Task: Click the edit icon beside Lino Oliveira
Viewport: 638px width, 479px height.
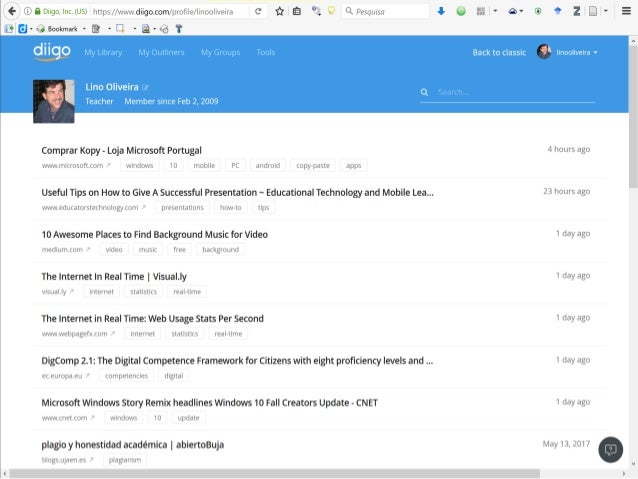Action: pos(145,87)
